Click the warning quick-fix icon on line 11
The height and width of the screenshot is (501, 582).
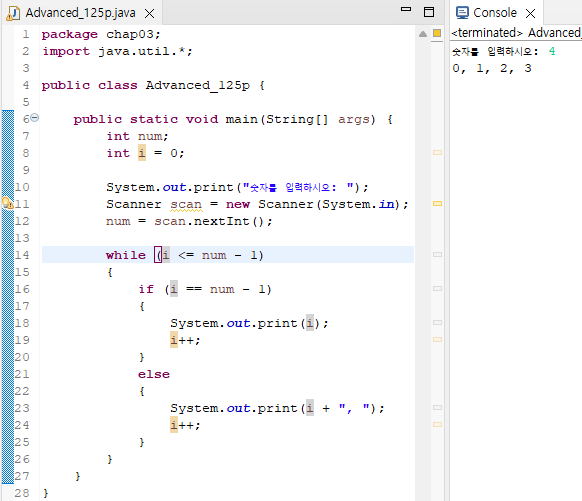7,203
